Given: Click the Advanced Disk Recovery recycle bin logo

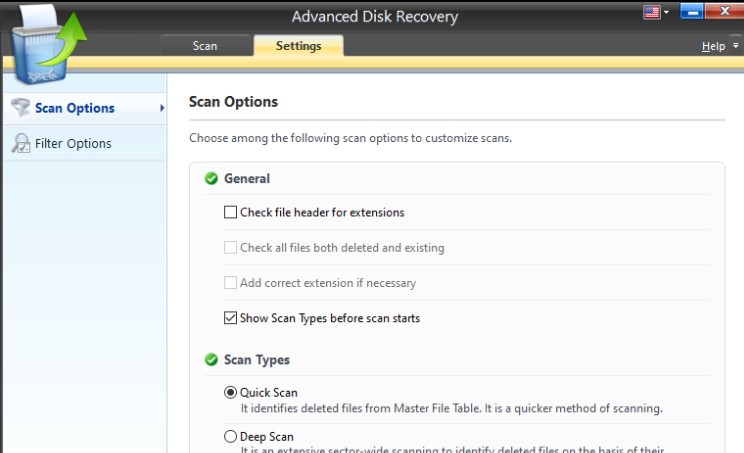Looking at the screenshot, I should 49,45.
